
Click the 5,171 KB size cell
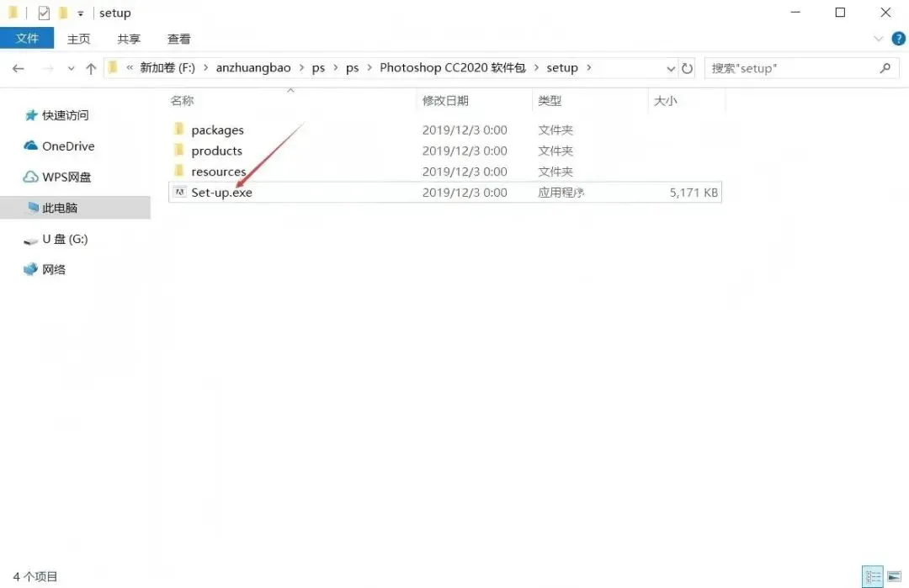(694, 193)
